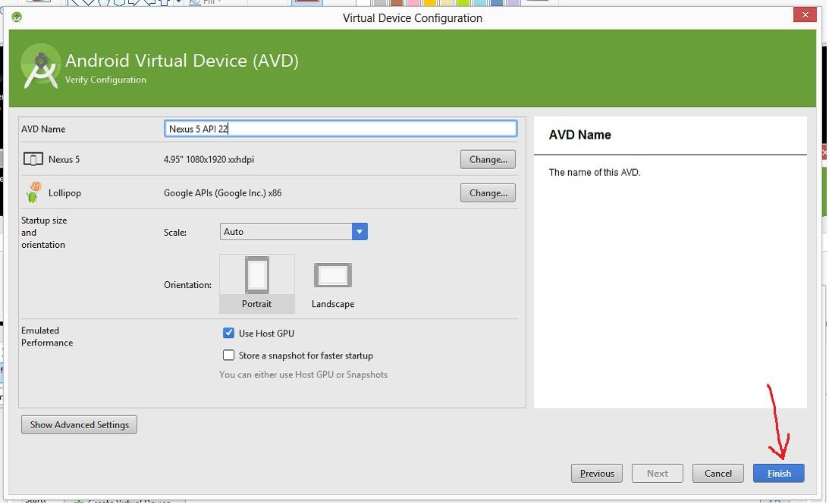Click the Cancel button

tap(718, 473)
